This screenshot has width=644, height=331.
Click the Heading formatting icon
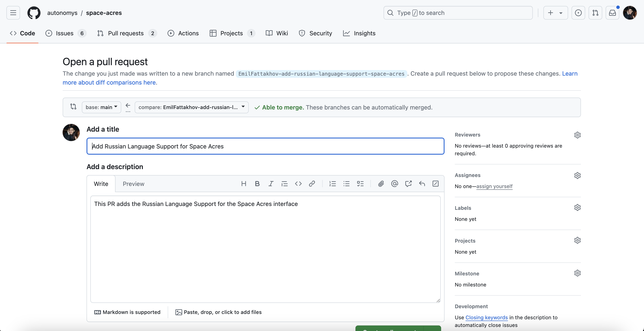point(244,184)
